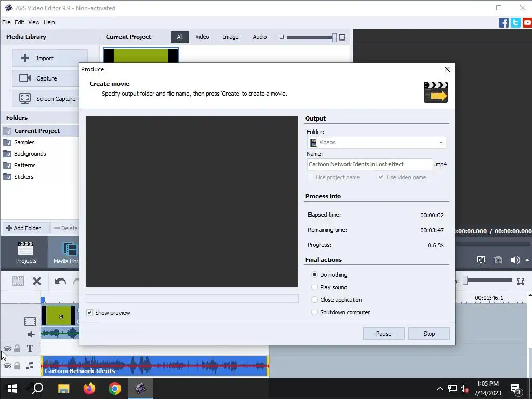This screenshot has height=399, width=532.
Task: Select the All media filter tab
Action: coord(179,37)
